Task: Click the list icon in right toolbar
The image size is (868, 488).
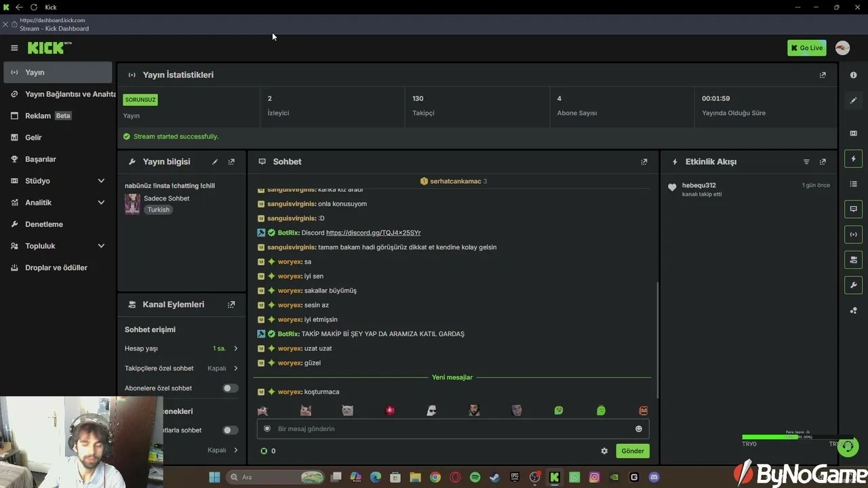Action: pyautogui.click(x=854, y=184)
